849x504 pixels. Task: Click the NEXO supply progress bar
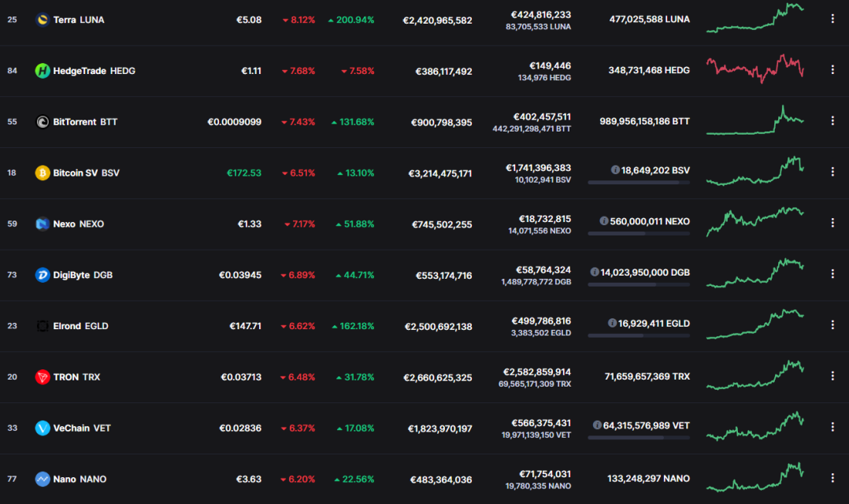(639, 233)
